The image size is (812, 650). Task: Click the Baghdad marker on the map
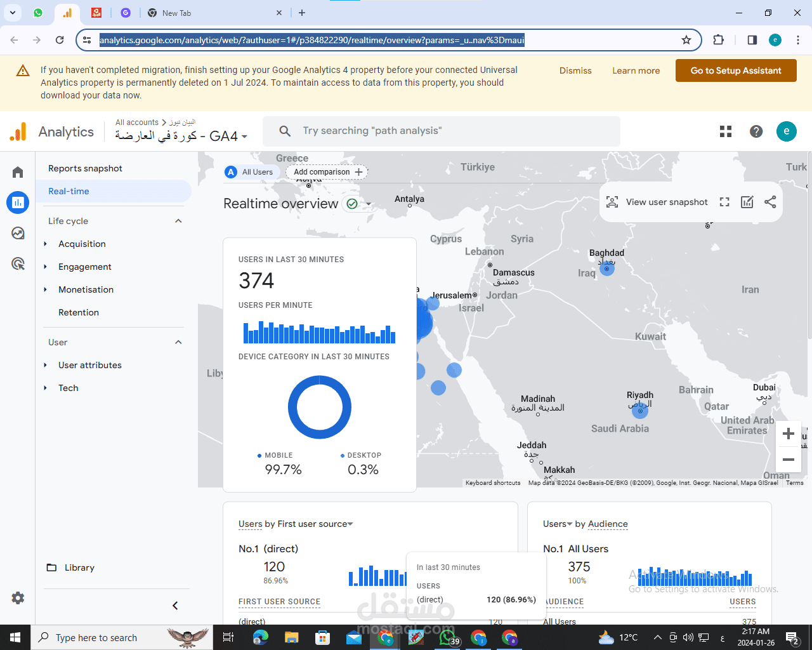(607, 269)
